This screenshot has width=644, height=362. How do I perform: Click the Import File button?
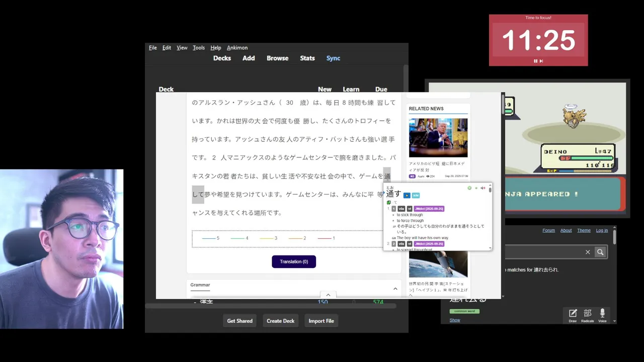[321, 321]
